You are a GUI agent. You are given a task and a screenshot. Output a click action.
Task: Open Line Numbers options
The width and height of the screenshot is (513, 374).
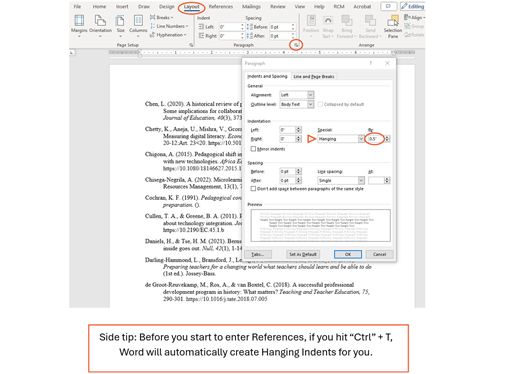click(x=169, y=26)
